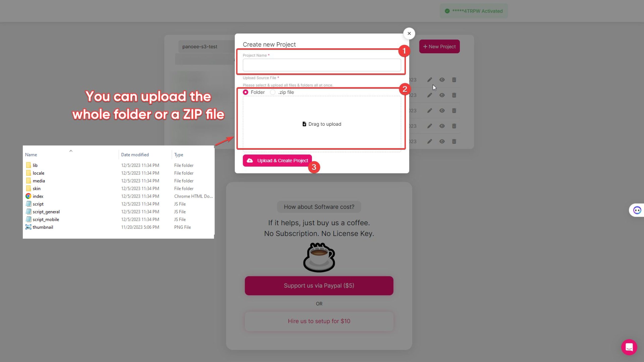
Task: Select Support us via Paypal ($5) link
Action: click(319, 286)
